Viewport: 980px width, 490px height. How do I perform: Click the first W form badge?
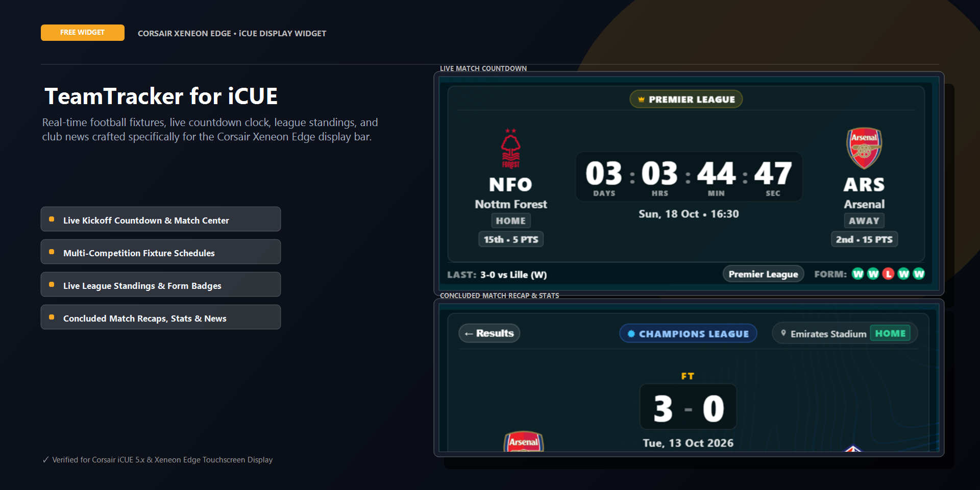(x=858, y=274)
